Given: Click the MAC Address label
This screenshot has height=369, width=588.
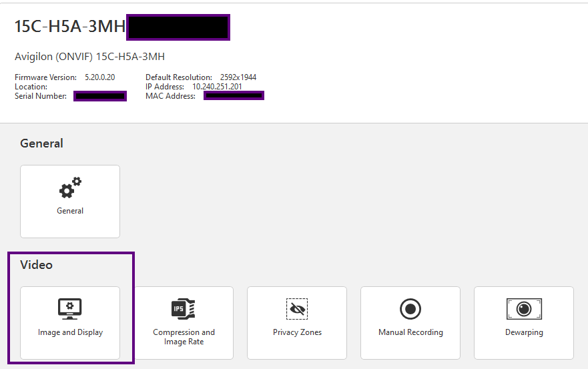Looking at the screenshot, I should tap(170, 96).
